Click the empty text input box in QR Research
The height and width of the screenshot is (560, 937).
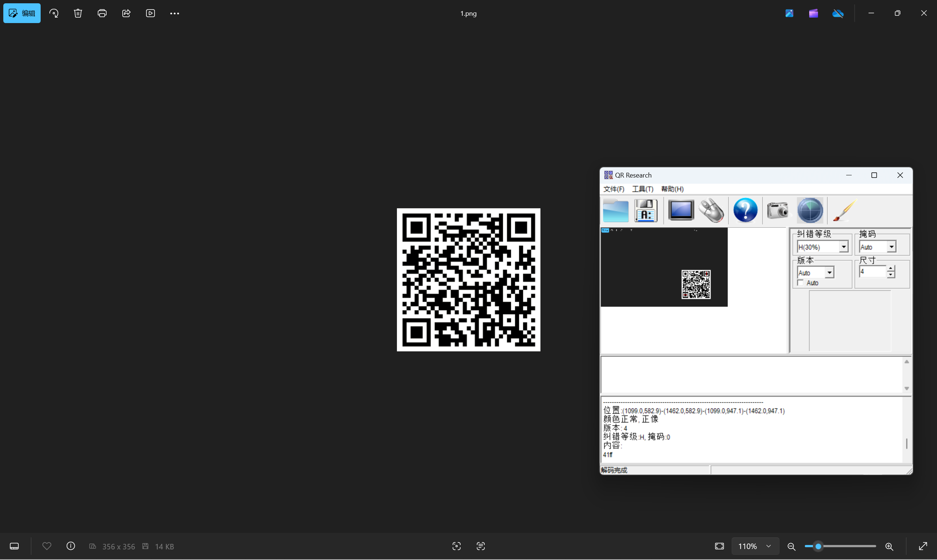[752, 375]
